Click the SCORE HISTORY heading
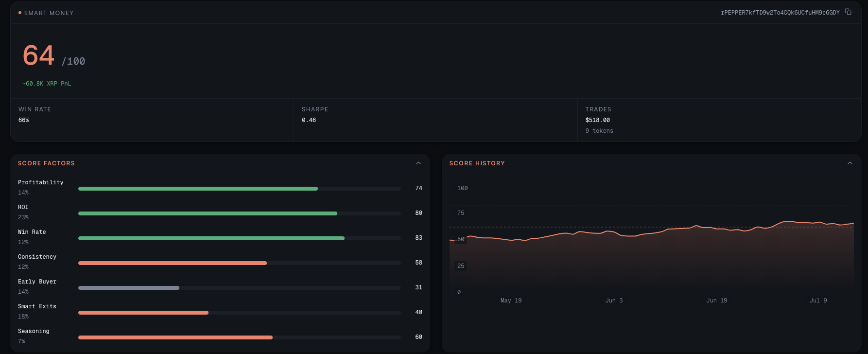 (x=477, y=163)
